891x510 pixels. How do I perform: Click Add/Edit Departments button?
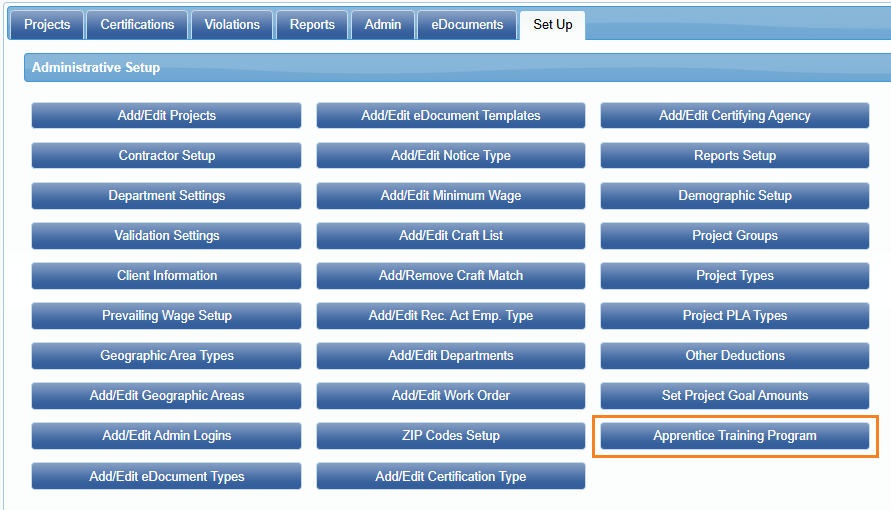pos(451,356)
